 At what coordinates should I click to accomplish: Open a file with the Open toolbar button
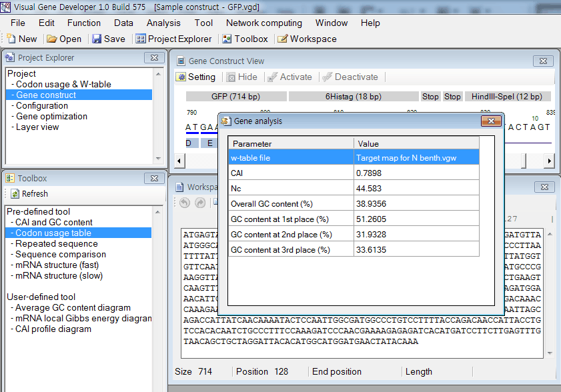click(x=64, y=39)
